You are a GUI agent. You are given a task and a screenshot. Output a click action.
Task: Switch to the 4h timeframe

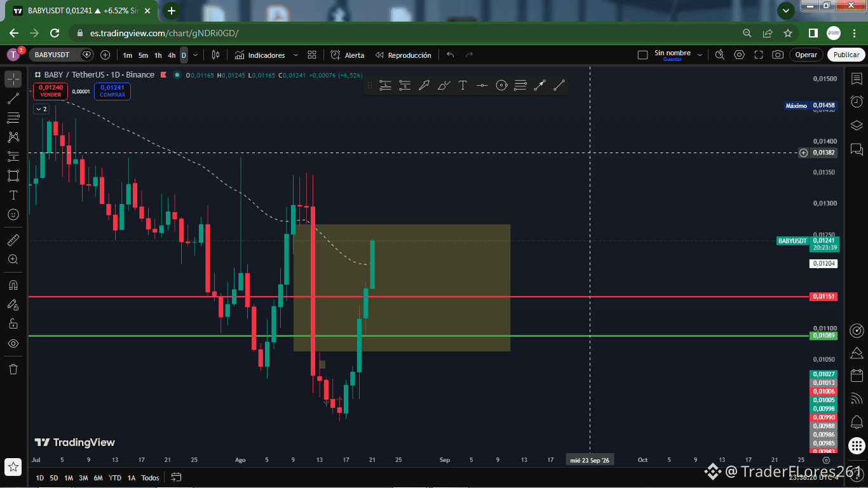tap(172, 55)
